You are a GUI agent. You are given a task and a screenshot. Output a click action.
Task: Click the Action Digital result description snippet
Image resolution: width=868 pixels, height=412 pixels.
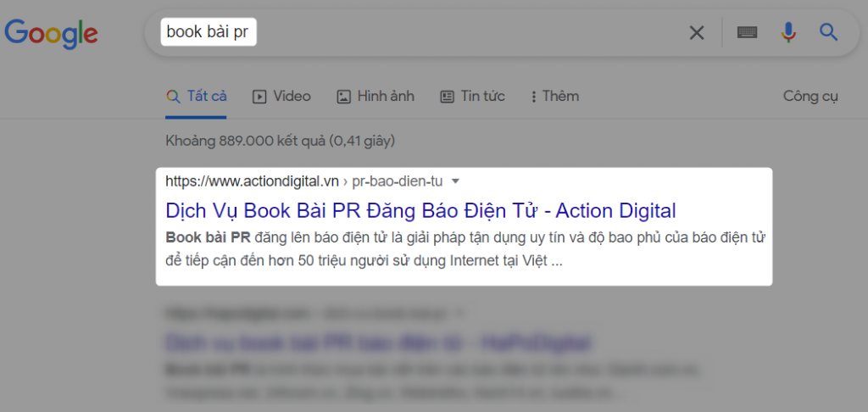465,248
